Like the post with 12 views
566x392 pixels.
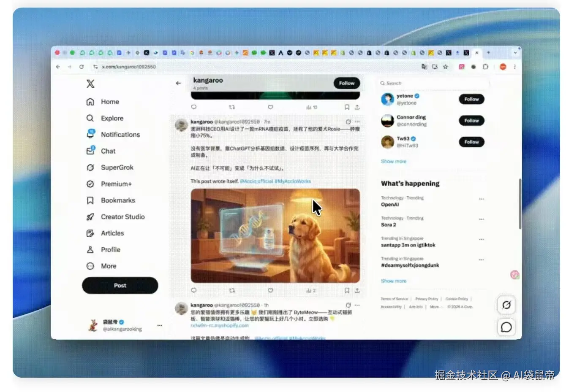270,107
